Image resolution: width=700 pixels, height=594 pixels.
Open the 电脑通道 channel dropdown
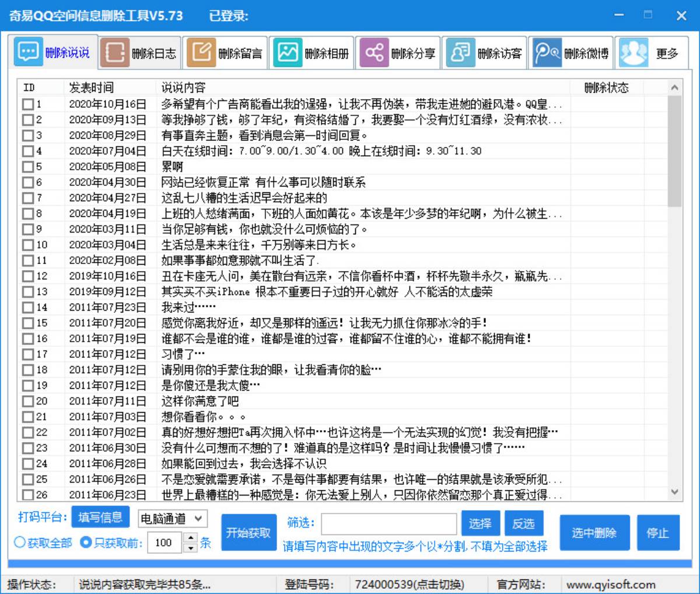tap(173, 518)
